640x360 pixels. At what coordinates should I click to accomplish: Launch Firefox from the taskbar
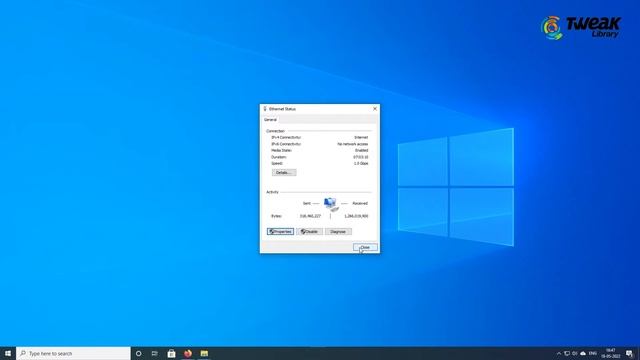click(188, 353)
